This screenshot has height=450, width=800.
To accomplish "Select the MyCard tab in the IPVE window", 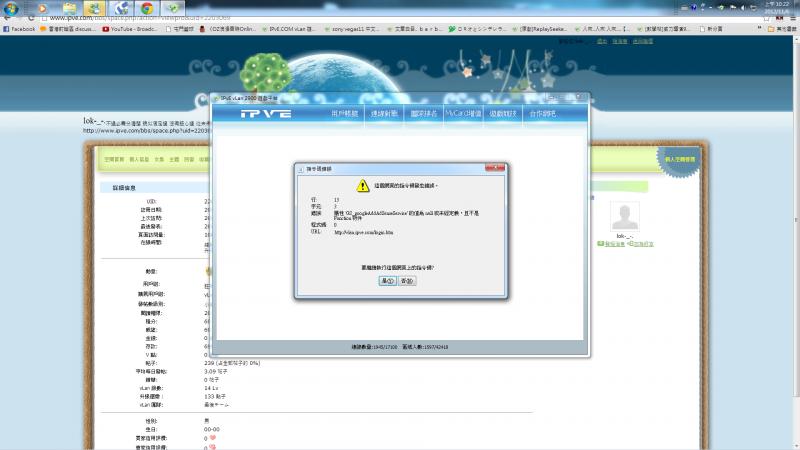I will pos(463,114).
